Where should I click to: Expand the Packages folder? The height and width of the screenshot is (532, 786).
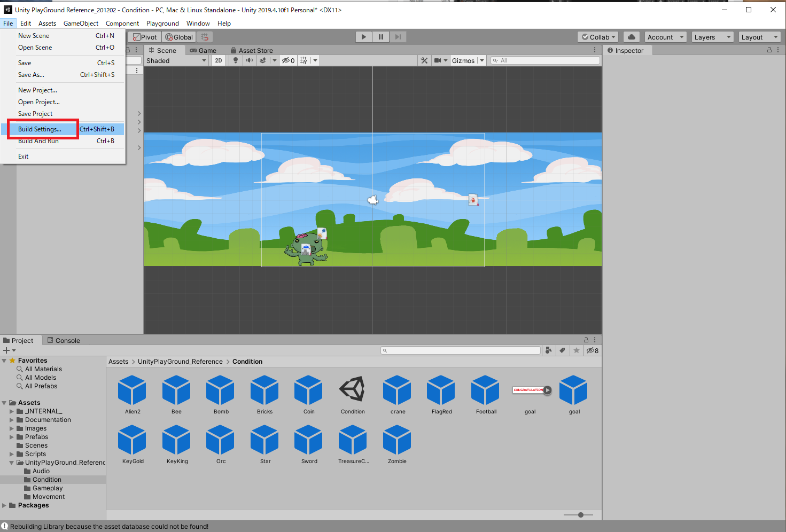(4, 505)
